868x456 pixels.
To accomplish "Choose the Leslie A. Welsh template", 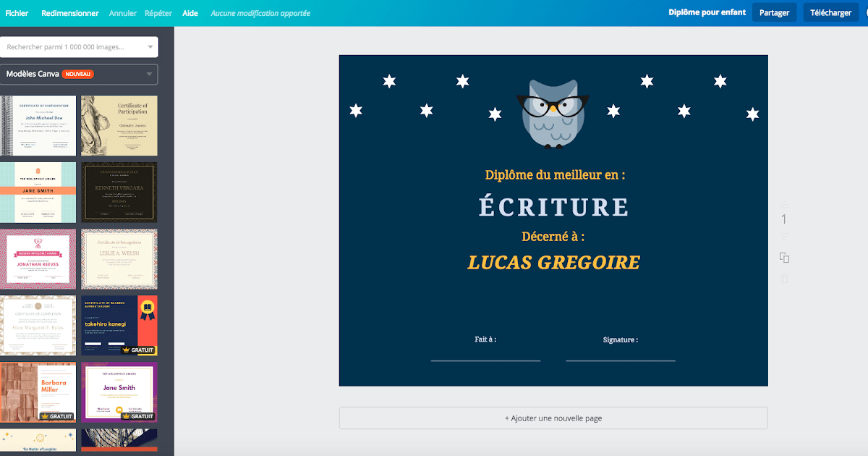I will pyautogui.click(x=119, y=259).
